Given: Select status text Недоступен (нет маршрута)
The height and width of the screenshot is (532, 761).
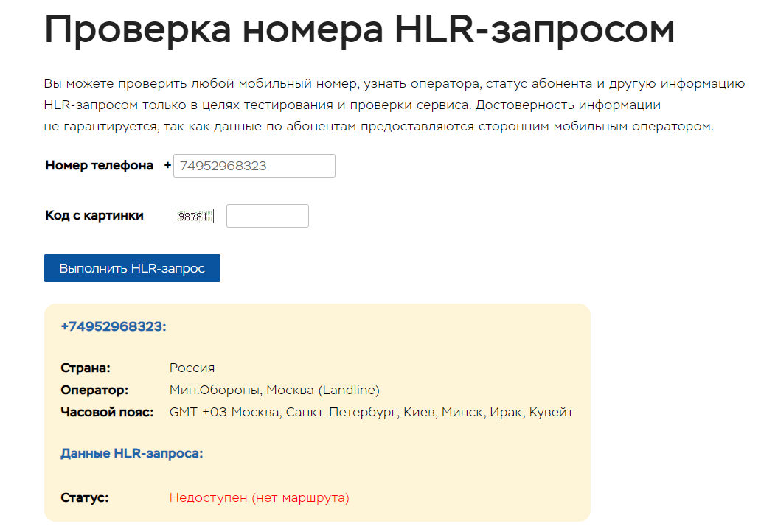Looking at the screenshot, I should point(259,497).
